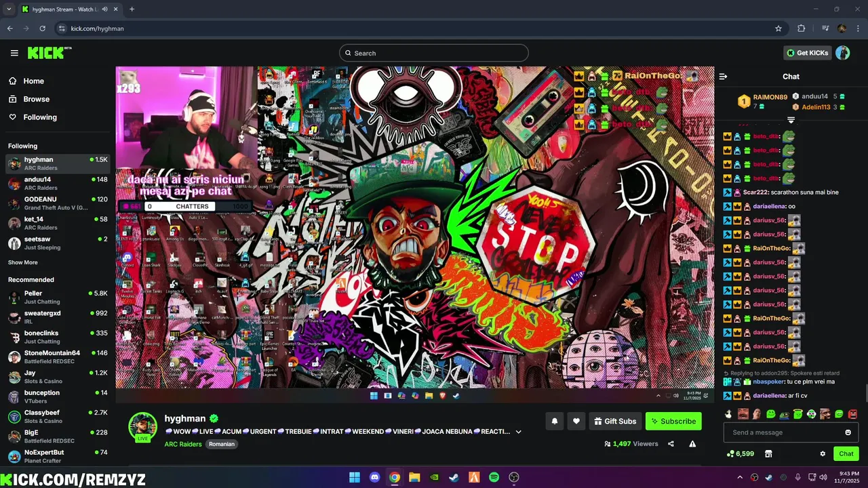The width and height of the screenshot is (868, 488).
Task: Open sweatergxd recommended channel
Action: pyautogui.click(x=58, y=317)
